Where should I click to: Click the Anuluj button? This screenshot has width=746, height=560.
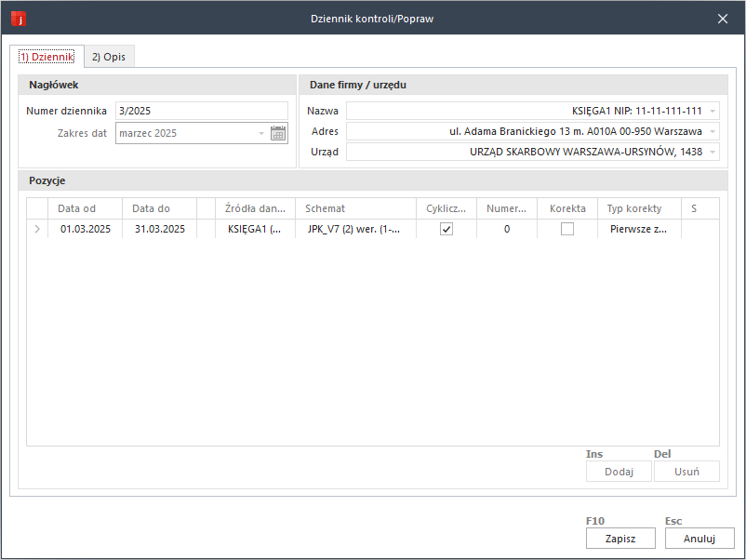tap(699, 539)
